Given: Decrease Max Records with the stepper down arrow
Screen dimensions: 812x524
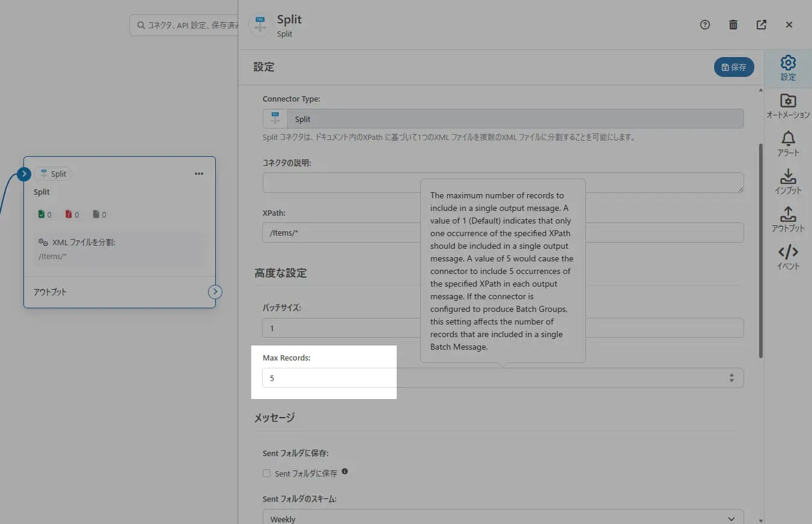Looking at the screenshot, I should click(731, 380).
